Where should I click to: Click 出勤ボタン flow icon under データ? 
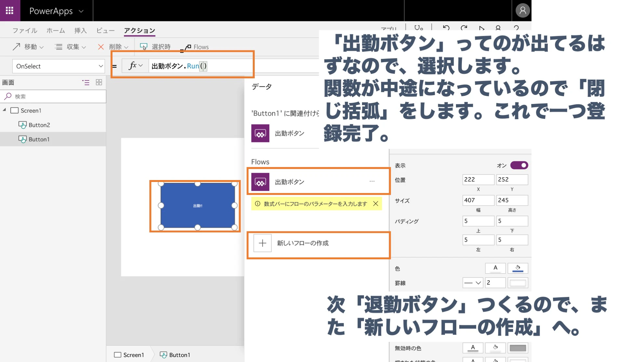260,133
